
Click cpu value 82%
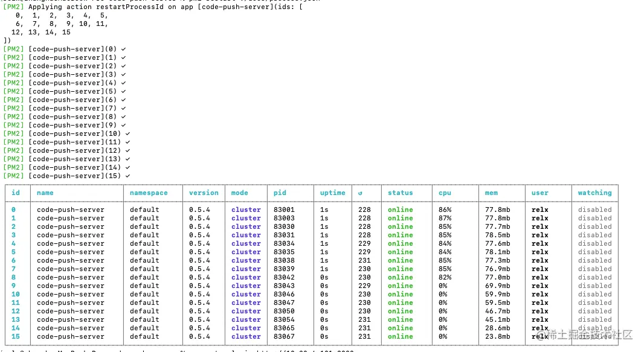click(x=445, y=277)
